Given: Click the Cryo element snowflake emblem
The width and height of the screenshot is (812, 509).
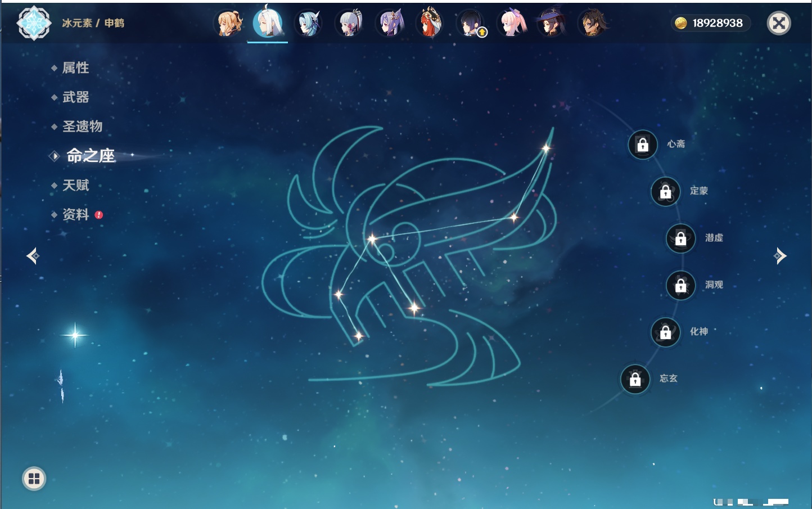Looking at the screenshot, I should [x=34, y=23].
